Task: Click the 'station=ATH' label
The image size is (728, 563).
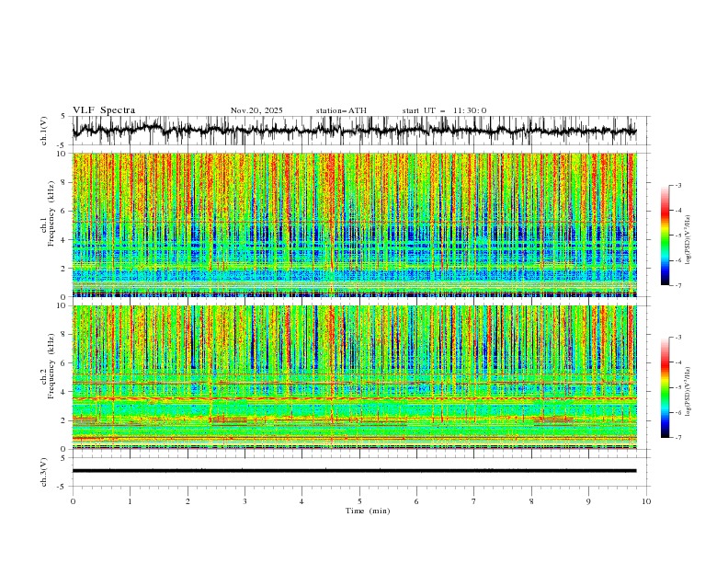Action: click(x=341, y=110)
